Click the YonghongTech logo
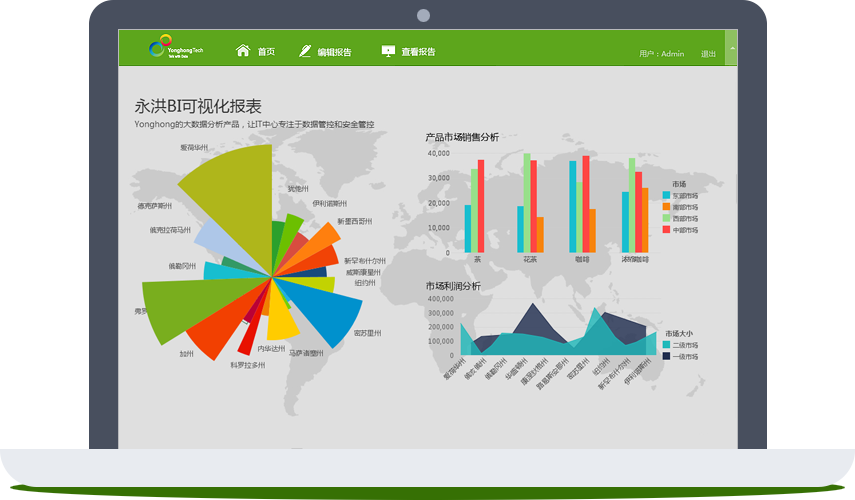 (x=176, y=47)
